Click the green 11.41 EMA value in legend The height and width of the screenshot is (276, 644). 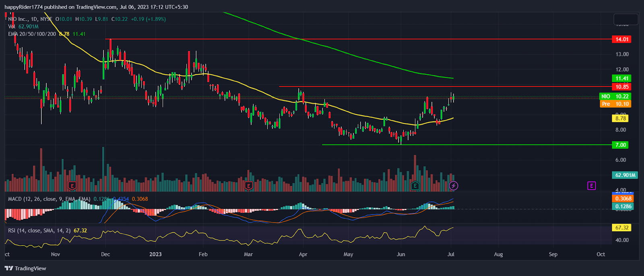click(x=79, y=34)
